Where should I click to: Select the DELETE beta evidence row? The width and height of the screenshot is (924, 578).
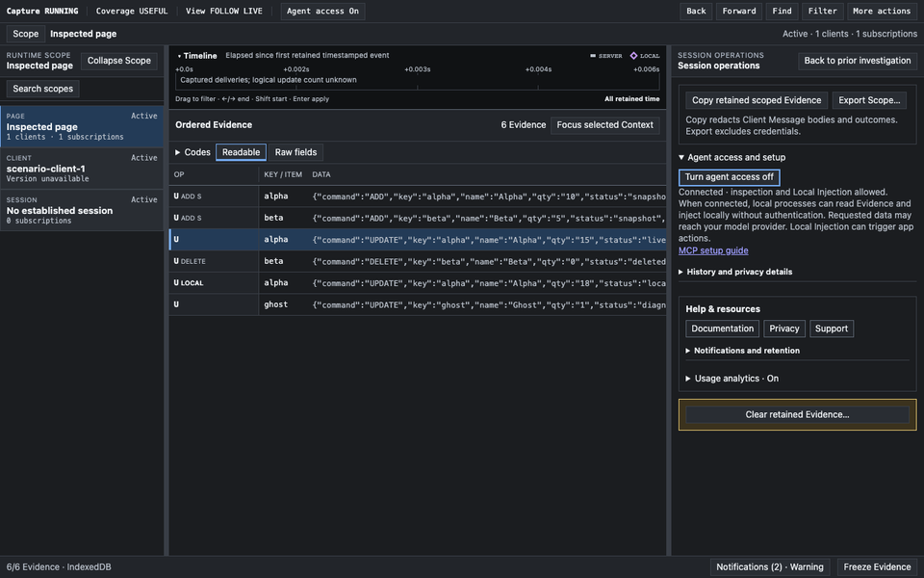point(417,261)
